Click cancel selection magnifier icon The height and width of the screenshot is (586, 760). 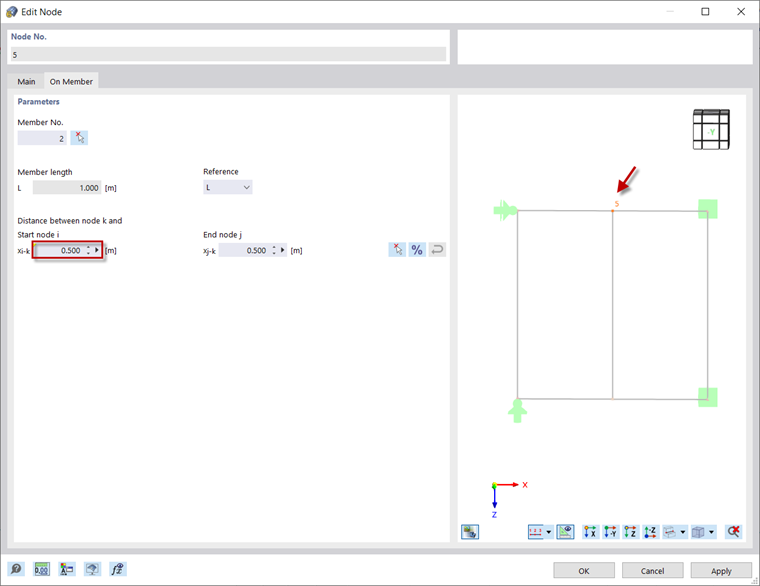[733, 532]
